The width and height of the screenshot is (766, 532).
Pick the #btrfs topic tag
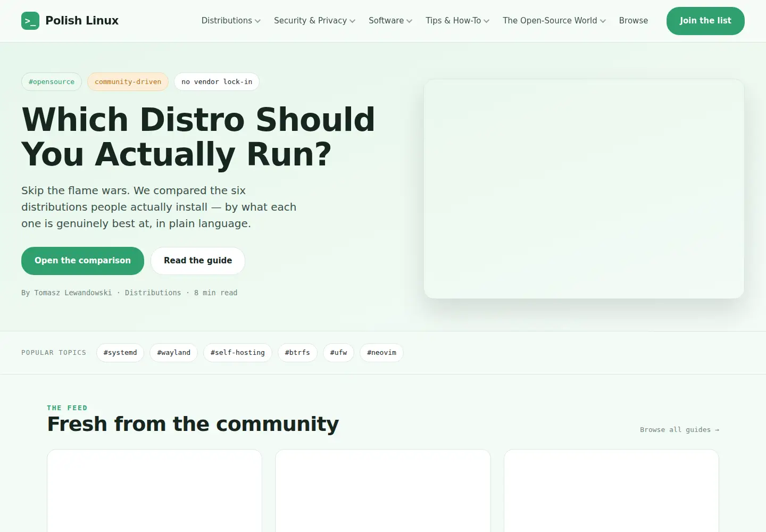pyautogui.click(x=297, y=353)
